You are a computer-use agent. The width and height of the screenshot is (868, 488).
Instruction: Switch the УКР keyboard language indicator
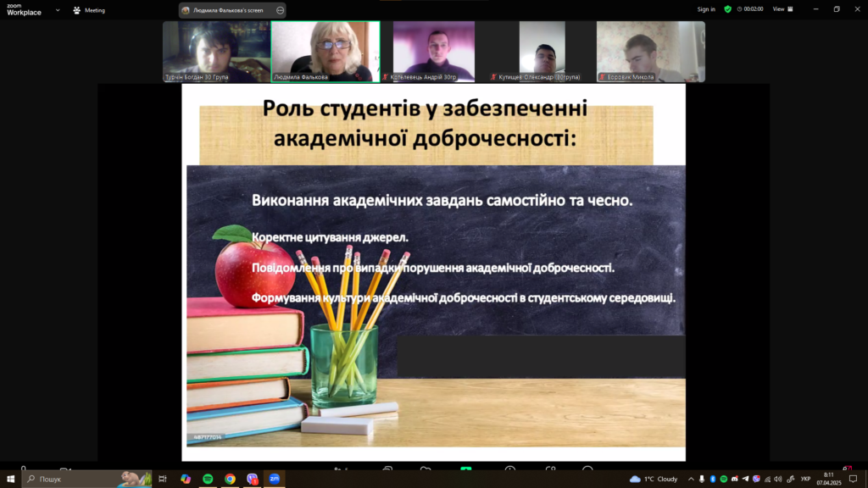[x=805, y=479]
